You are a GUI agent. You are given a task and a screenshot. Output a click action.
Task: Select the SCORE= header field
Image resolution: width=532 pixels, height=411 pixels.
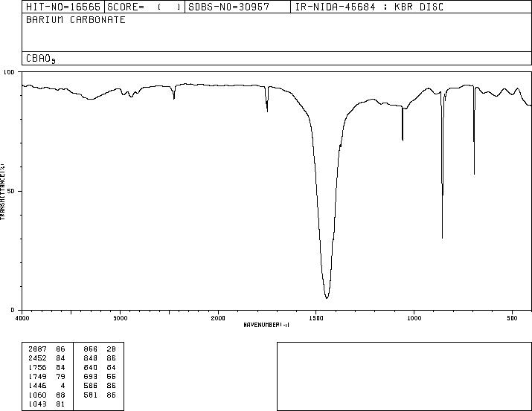coord(144,7)
